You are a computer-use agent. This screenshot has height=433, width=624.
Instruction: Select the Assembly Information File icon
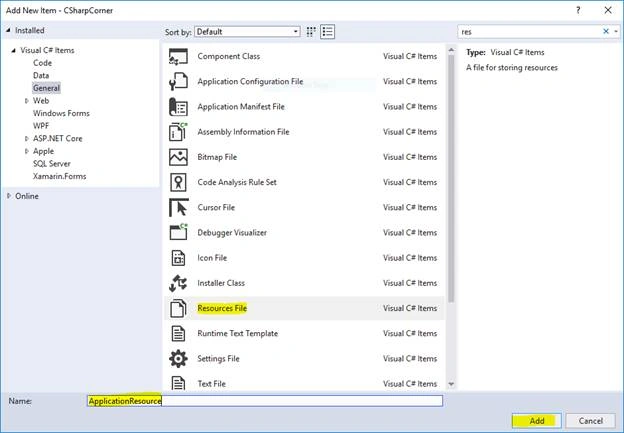pos(178,132)
